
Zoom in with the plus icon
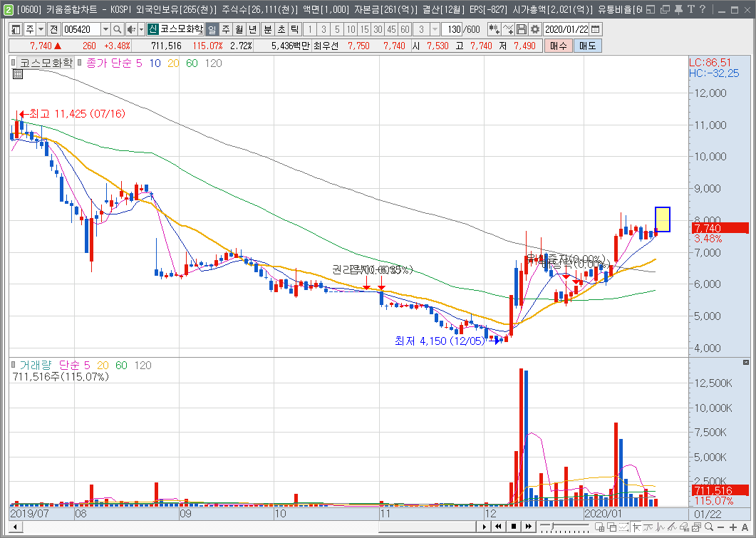click(733, 527)
